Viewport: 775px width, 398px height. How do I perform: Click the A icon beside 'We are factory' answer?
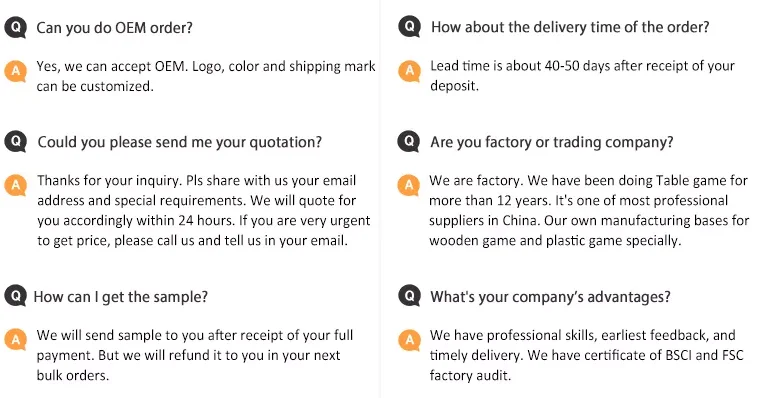click(x=409, y=185)
